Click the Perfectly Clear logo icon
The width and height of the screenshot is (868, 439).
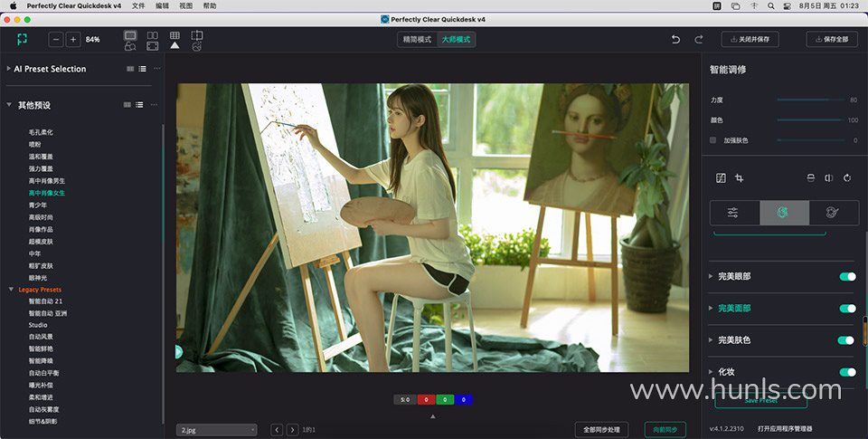[22, 39]
